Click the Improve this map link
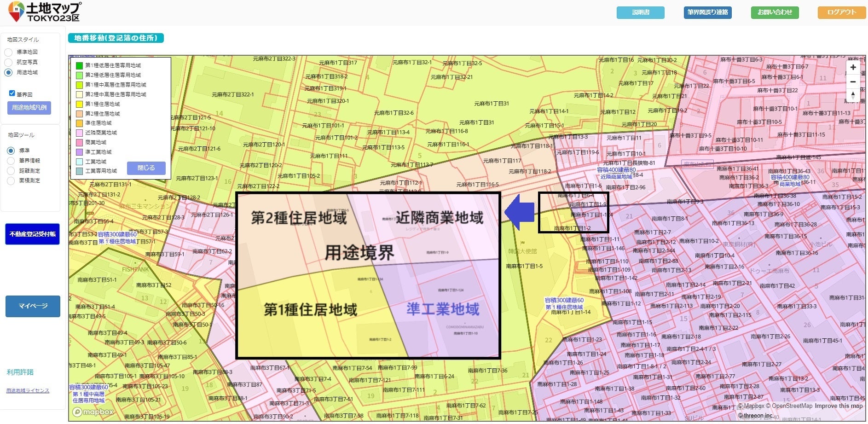This screenshot has width=868, height=424. click(839, 406)
